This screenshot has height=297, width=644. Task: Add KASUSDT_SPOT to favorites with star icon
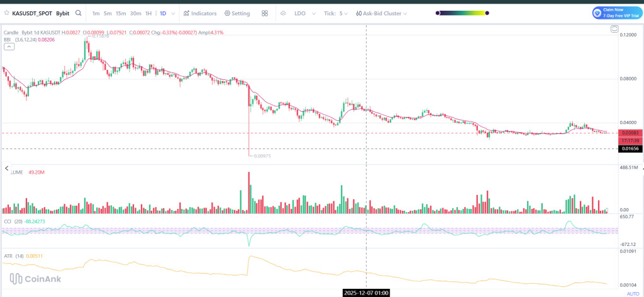pyautogui.click(x=7, y=13)
